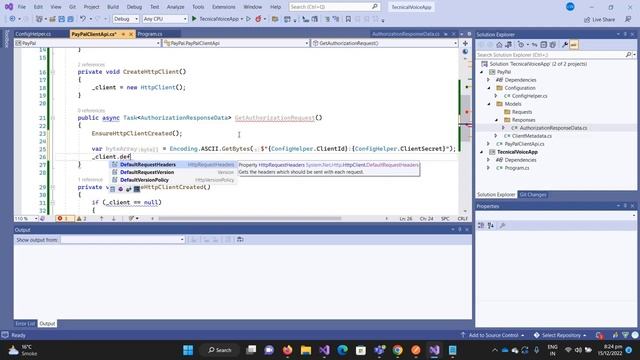Viewport: 640px width, 360px height.
Task: Switch to the ConfigHelper.cs tab
Action: tap(33, 34)
